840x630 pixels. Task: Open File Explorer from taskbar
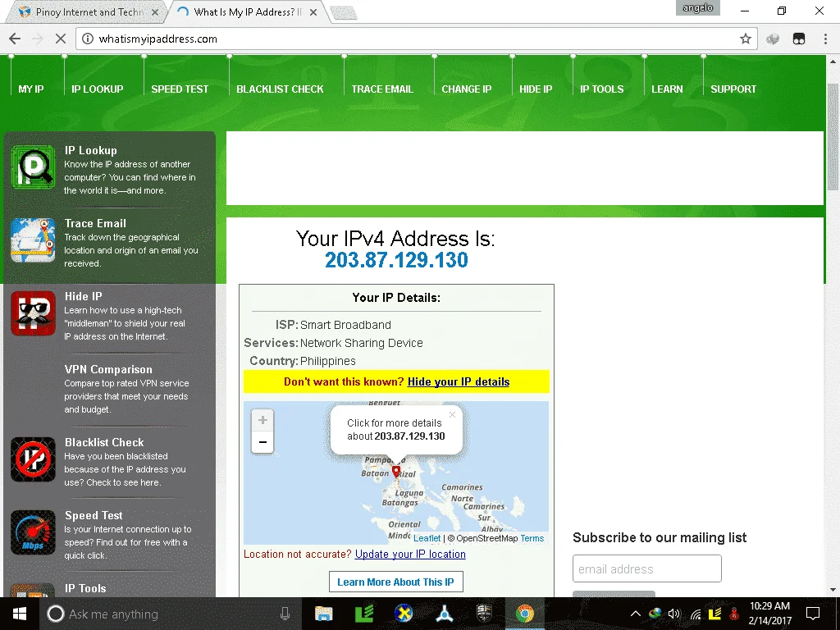[x=323, y=614]
